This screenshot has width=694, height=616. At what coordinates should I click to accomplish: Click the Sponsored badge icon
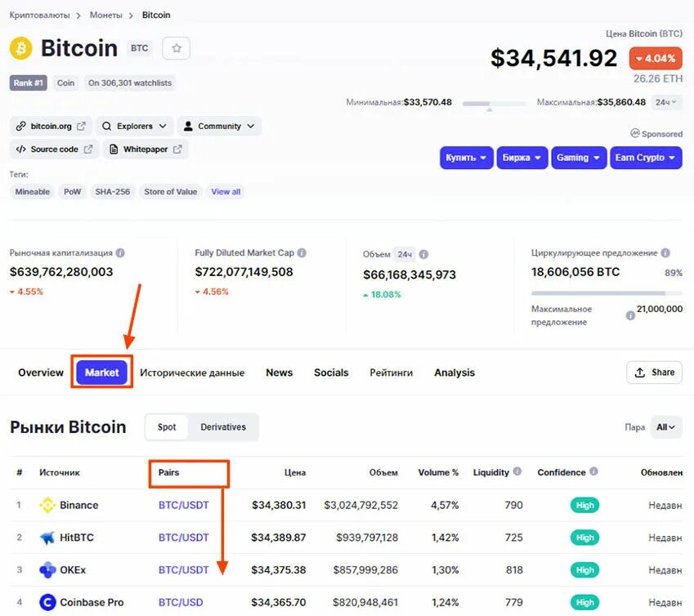(x=634, y=133)
